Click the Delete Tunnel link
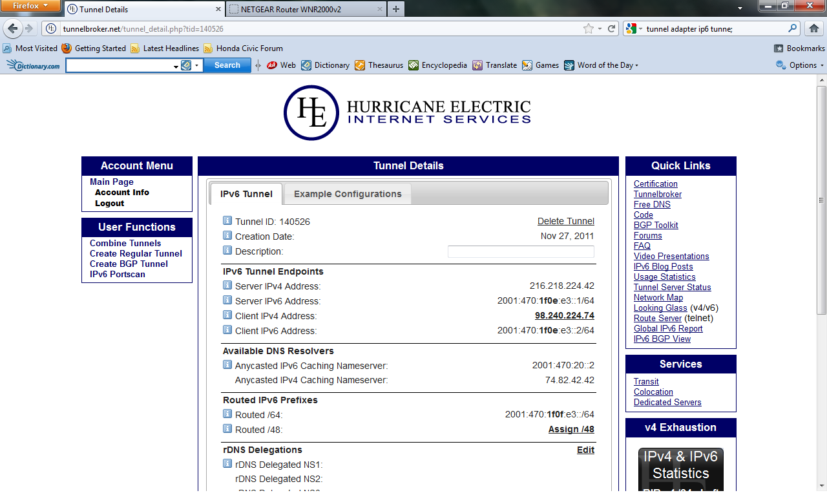827x504 pixels. tap(566, 221)
